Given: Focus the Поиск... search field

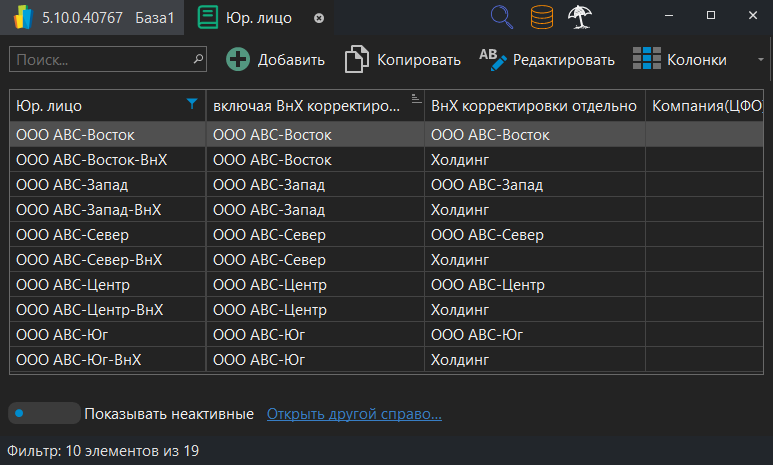Looking at the screenshot, I should pyautogui.click(x=107, y=59).
